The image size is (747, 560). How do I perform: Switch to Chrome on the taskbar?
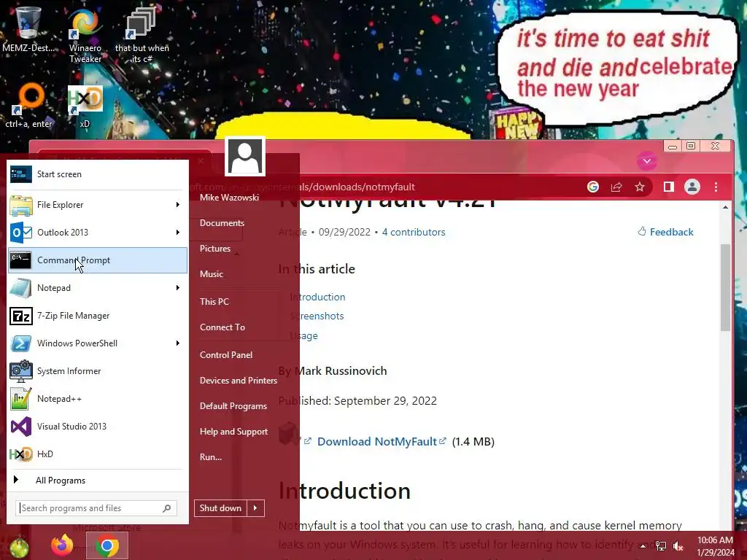point(107,545)
